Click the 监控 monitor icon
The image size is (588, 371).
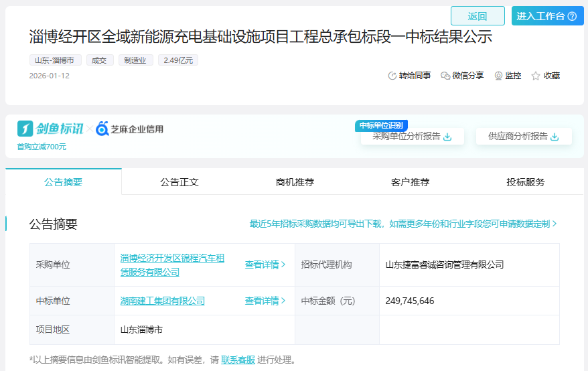[498, 76]
